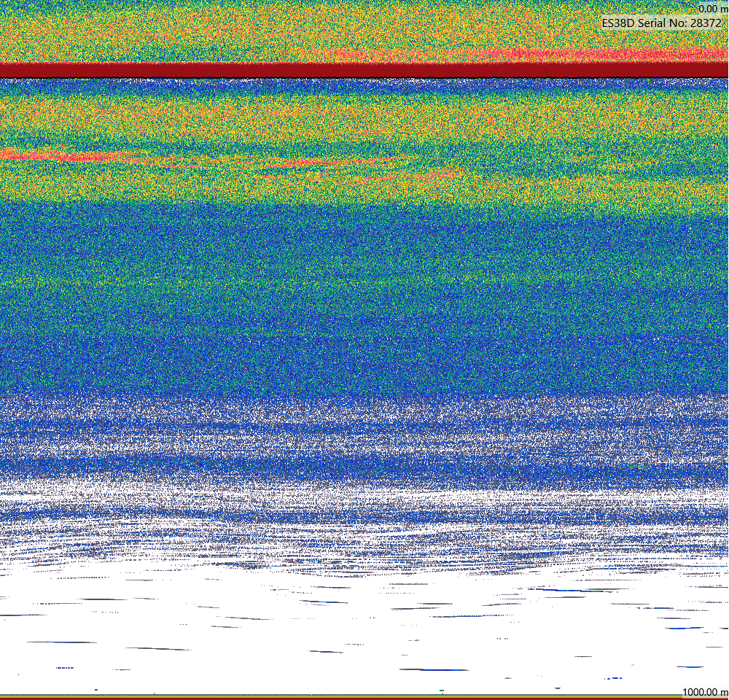Image resolution: width=729 pixels, height=700 pixels.
Task: Click the long dark streak in lower-left white area
Action: click(x=61, y=642)
